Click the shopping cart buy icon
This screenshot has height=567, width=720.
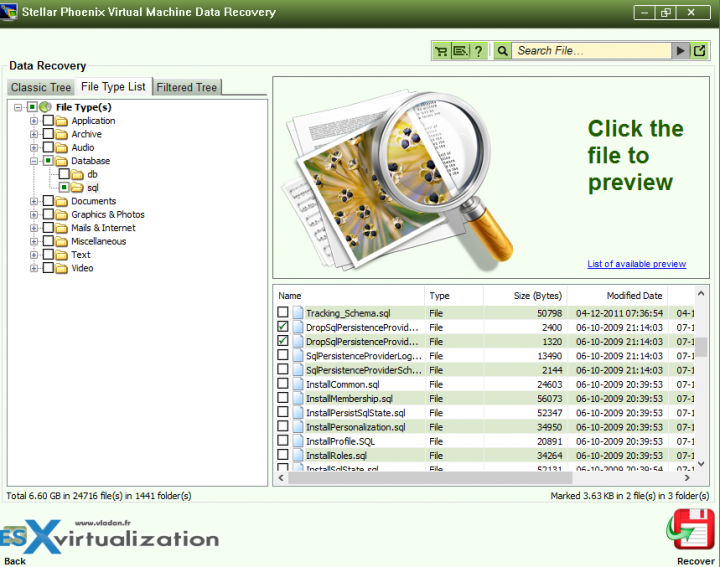coord(441,51)
